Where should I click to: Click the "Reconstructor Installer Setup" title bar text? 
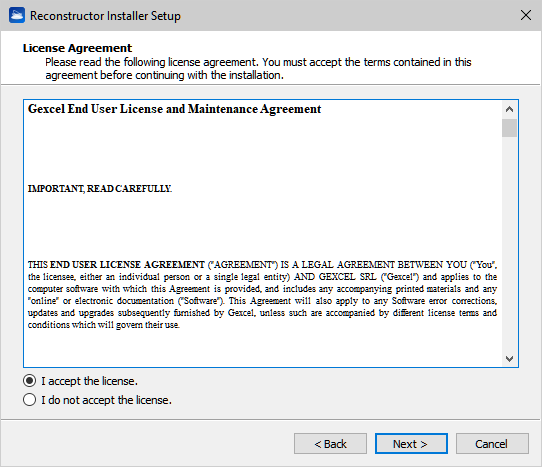105,16
